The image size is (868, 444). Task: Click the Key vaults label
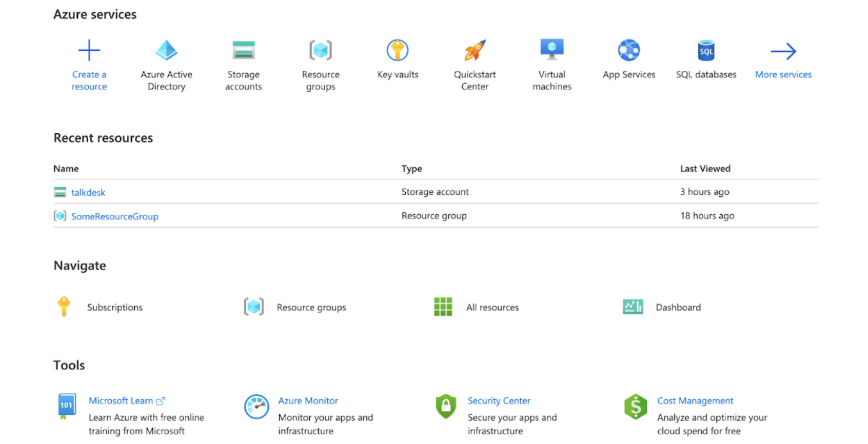coord(398,74)
